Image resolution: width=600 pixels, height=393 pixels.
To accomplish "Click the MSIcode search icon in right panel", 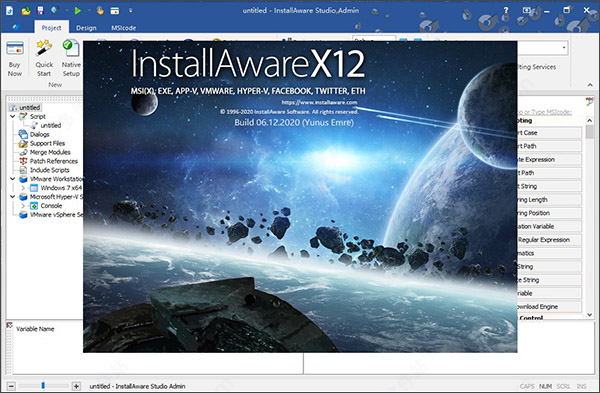I will coord(590,102).
